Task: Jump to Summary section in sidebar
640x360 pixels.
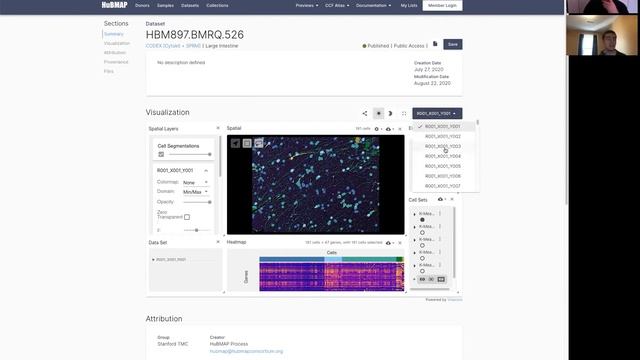Action: click(x=113, y=34)
